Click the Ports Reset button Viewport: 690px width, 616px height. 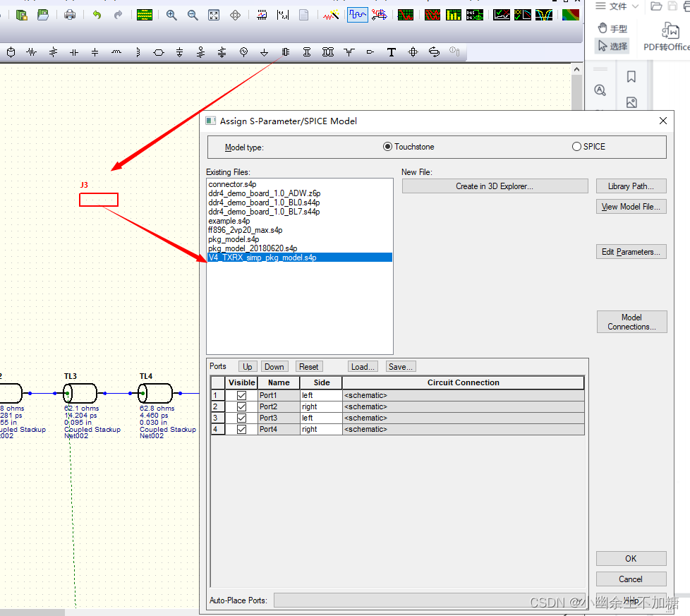tap(309, 366)
